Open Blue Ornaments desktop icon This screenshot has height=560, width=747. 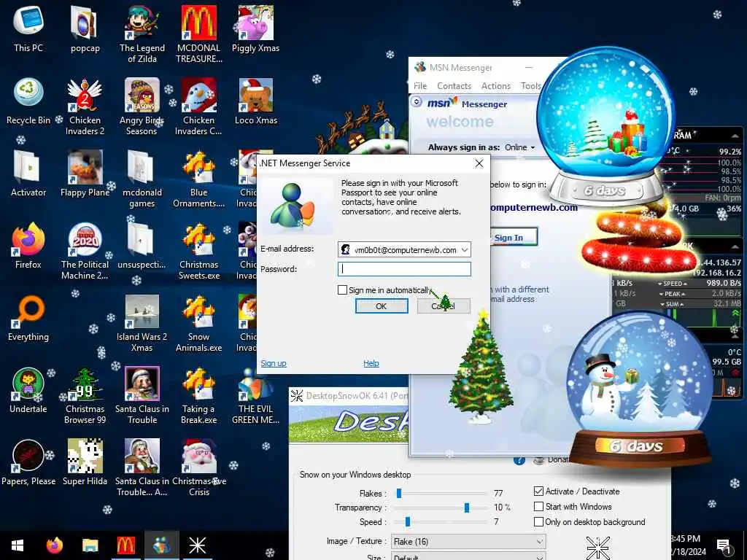coord(199,178)
